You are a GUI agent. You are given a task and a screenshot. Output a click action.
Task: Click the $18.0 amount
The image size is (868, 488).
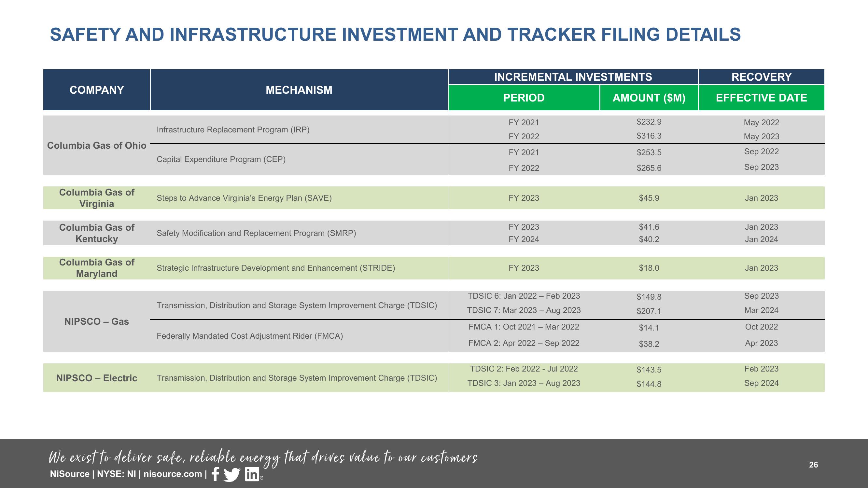pos(649,268)
